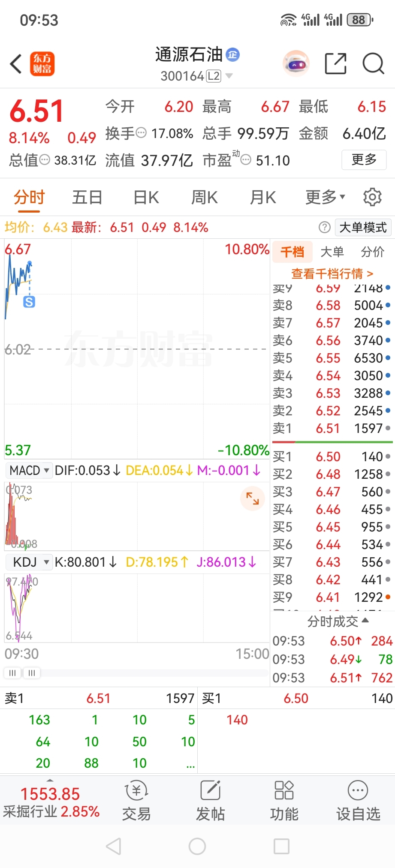Tap the 买7 6.43 order row
The height and width of the screenshot is (868, 395).
pos(332,562)
